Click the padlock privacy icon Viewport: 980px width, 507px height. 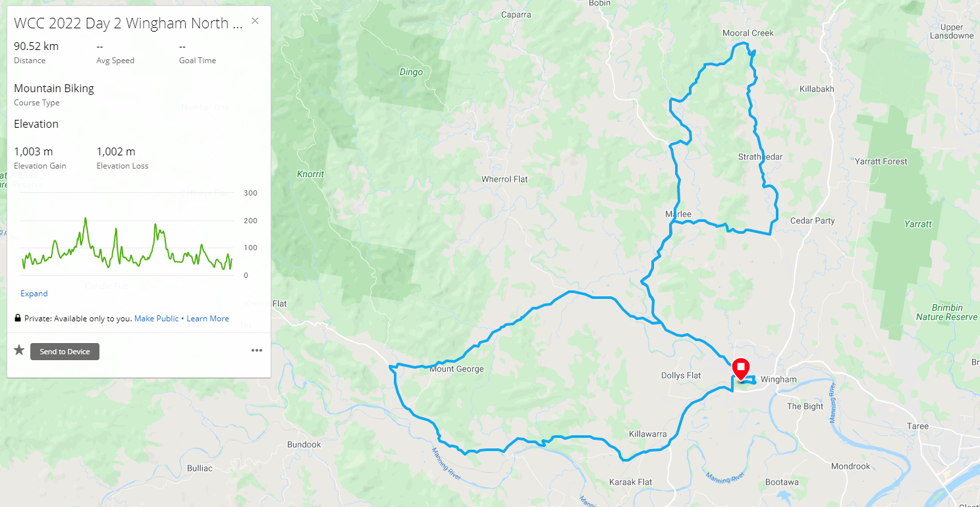pyautogui.click(x=18, y=318)
